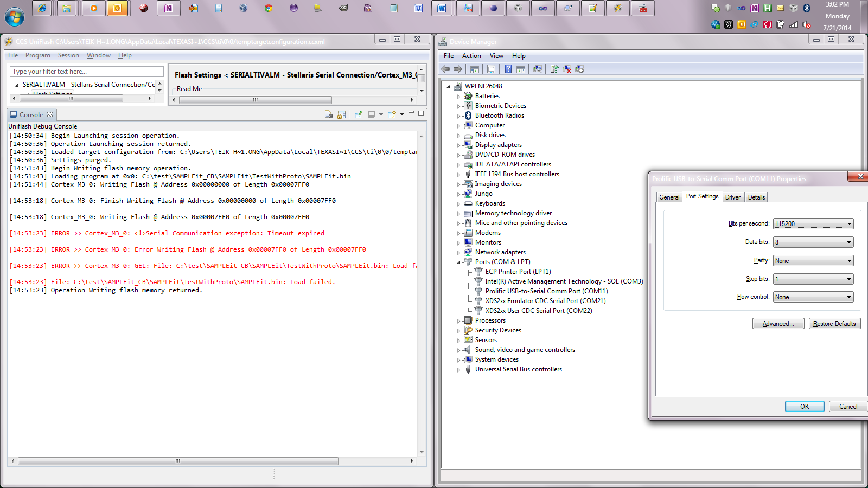This screenshot has width=868, height=488.
Task: Open File menu in CCS UniFlash
Action: tap(13, 55)
